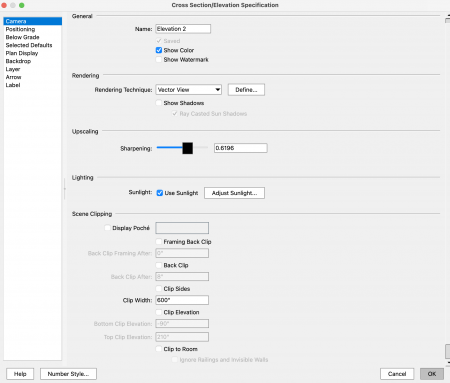Click the Help button
450x383 pixels.
click(x=20, y=374)
